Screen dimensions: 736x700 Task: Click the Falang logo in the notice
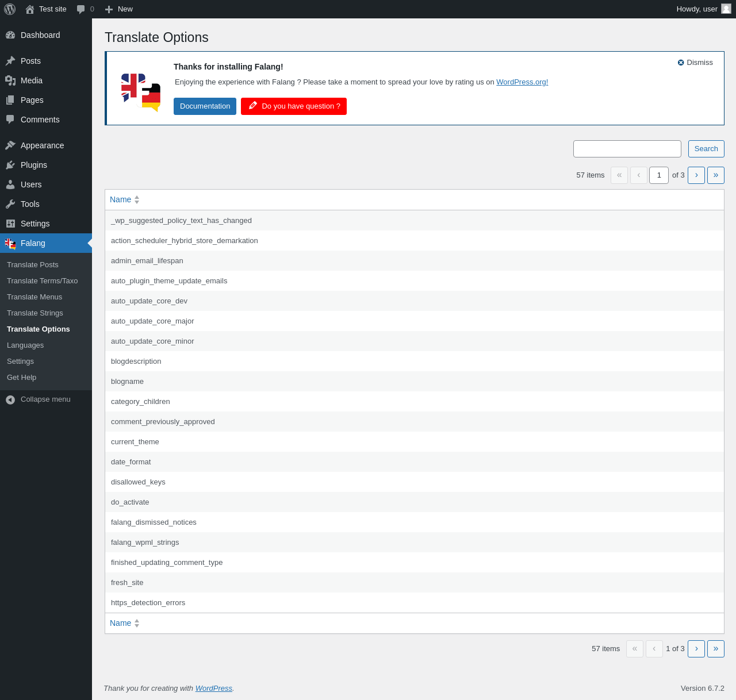[x=141, y=93]
